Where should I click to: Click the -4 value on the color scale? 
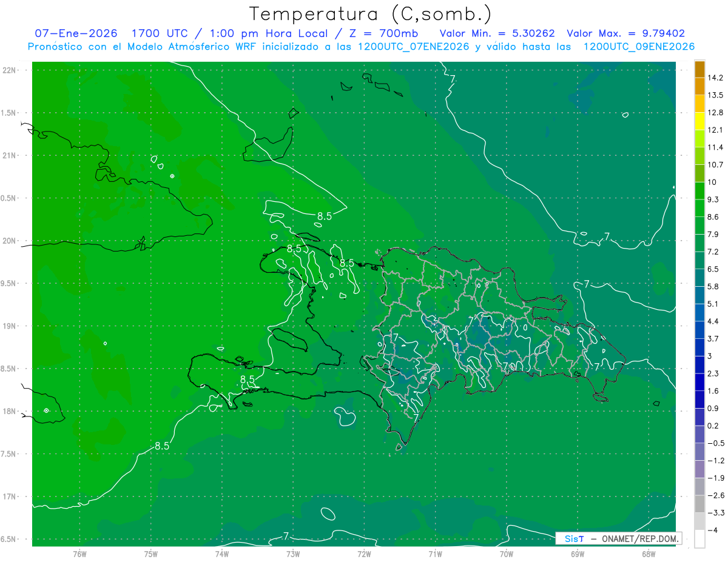pos(713,530)
